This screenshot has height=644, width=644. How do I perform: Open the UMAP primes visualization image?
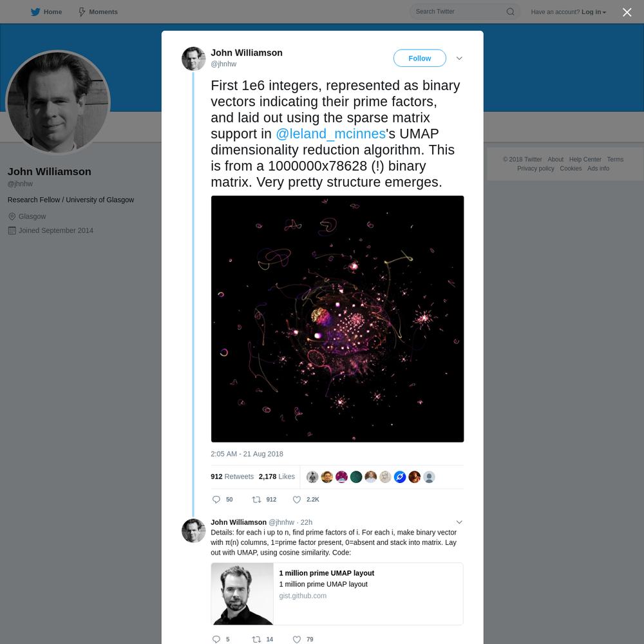point(337,319)
